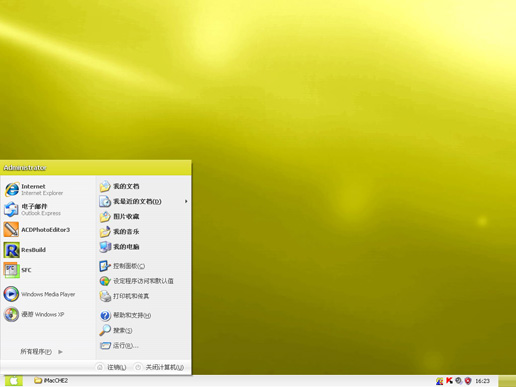This screenshot has width=516, height=387.
Task: Launch the ResBuild program icon
Action: (x=11, y=250)
